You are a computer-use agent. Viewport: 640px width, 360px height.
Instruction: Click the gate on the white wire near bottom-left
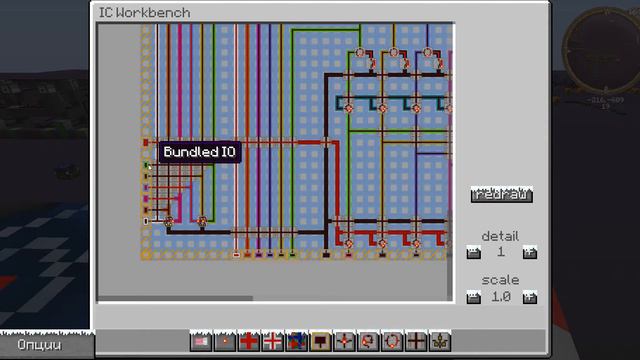(169, 221)
